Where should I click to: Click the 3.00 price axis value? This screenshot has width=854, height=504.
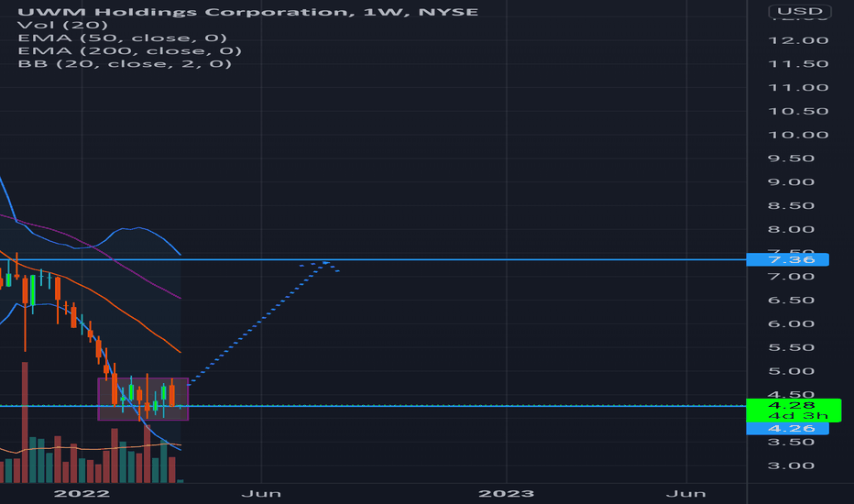(x=791, y=466)
